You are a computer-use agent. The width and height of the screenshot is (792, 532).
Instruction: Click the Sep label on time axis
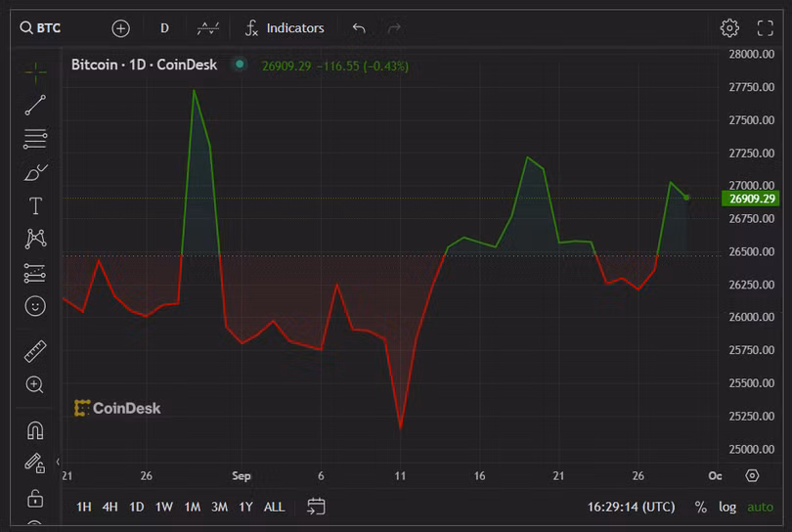click(x=241, y=476)
